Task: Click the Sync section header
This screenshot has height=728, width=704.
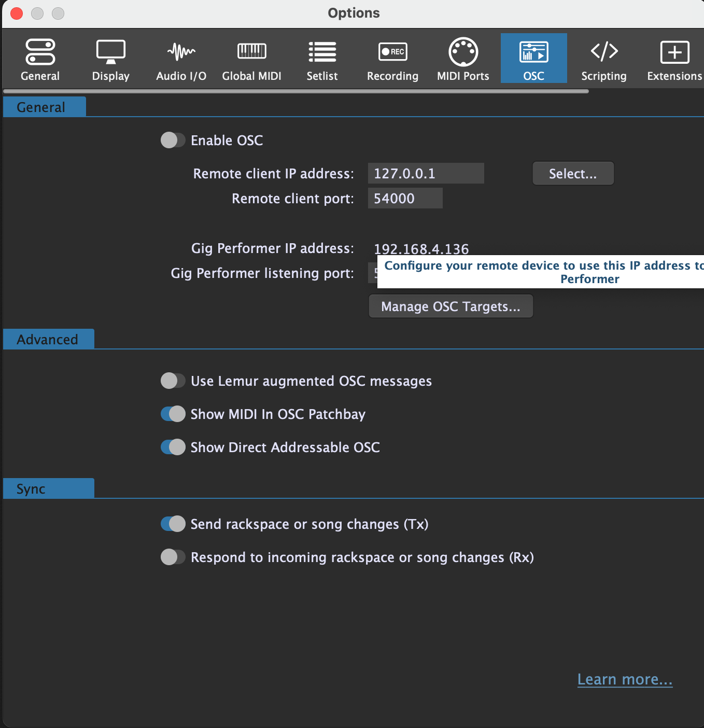Action: click(49, 488)
